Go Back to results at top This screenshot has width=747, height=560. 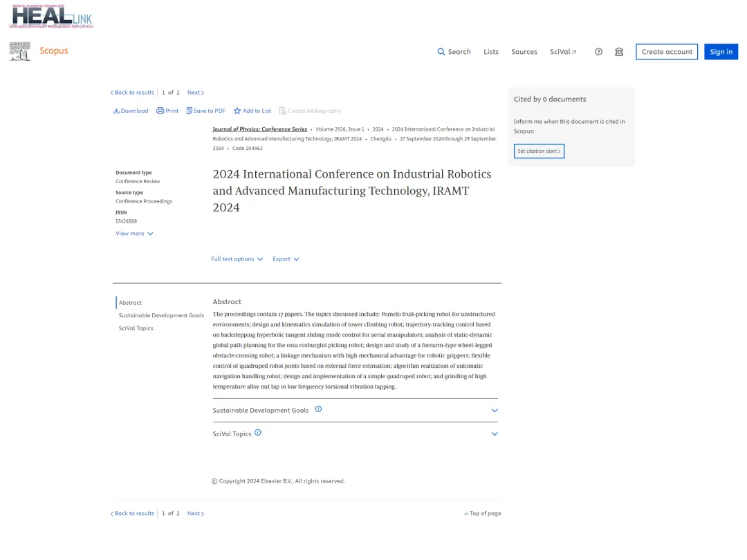(132, 93)
